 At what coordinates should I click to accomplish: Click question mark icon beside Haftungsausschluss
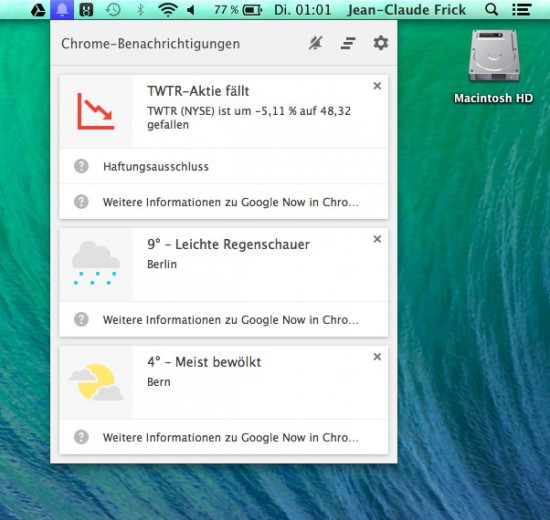click(x=81, y=166)
